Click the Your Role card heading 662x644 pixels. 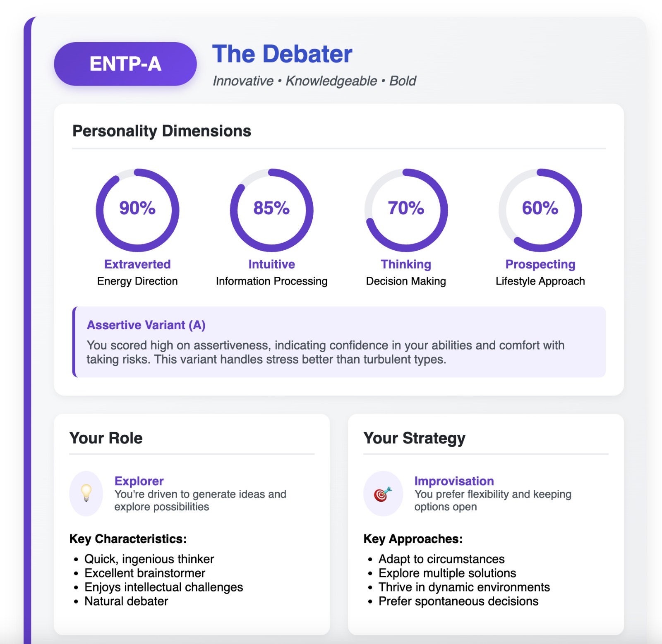click(106, 438)
